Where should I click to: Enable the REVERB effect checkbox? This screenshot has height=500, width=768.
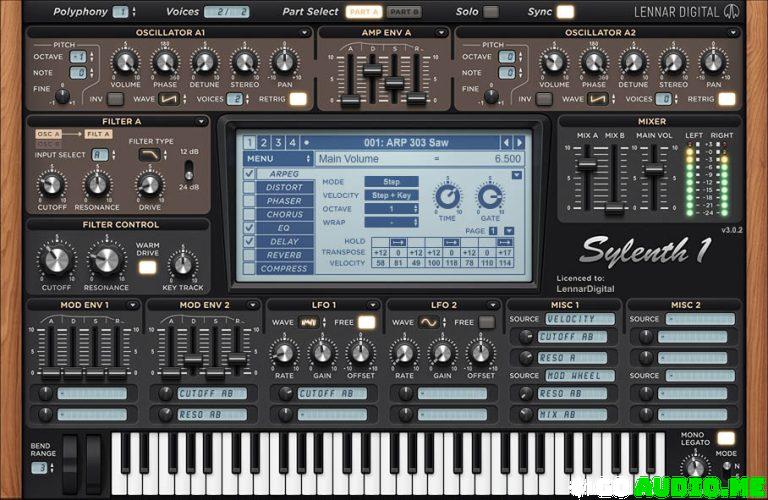point(249,255)
